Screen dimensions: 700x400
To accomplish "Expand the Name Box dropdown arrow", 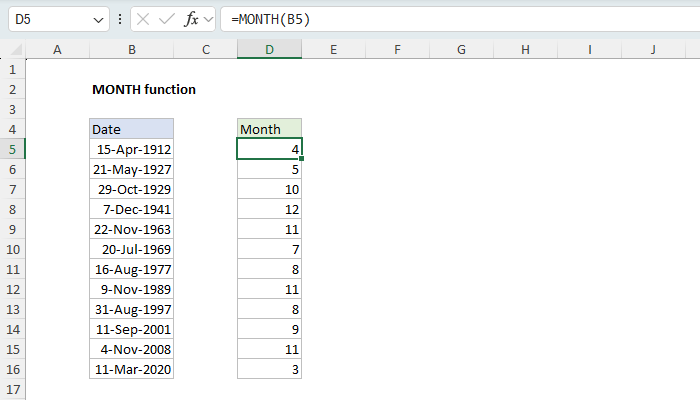I will 98,19.
